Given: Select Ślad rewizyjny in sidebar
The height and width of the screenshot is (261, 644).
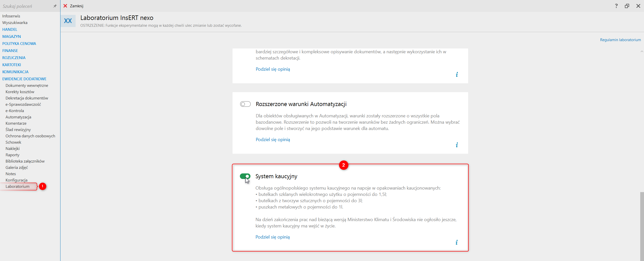Looking at the screenshot, I should 18,129.
